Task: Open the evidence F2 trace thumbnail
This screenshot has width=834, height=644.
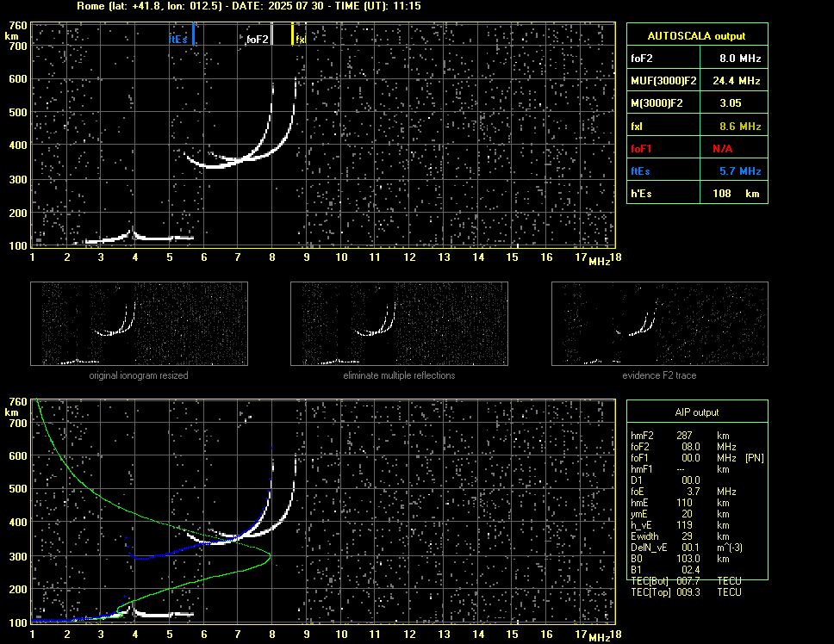Action: click(x=660, y=324)
